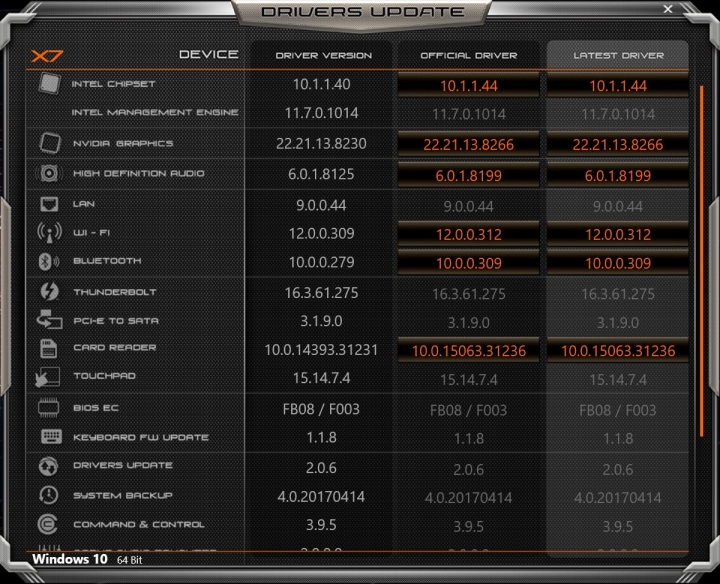The width and height of the screenshot is (720, 584).
Task: Click the Keyboard FW Update keyboard icon
Action: coord(51,437)
